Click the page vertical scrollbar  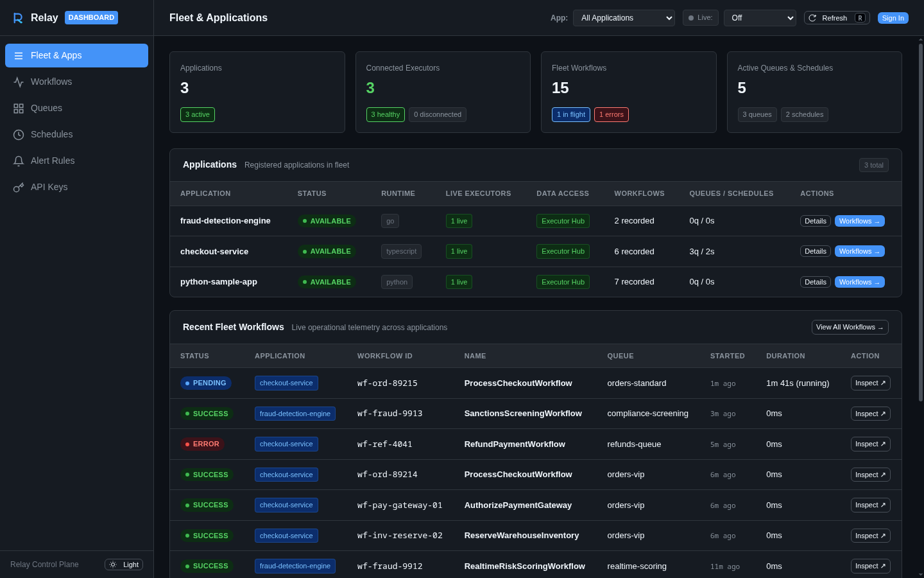[921, 222]
